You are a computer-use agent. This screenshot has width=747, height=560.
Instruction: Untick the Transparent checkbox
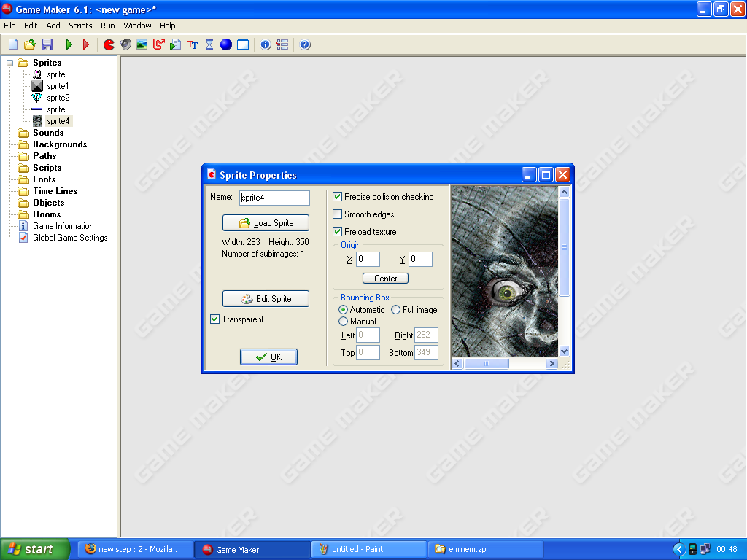coord(214,319)
